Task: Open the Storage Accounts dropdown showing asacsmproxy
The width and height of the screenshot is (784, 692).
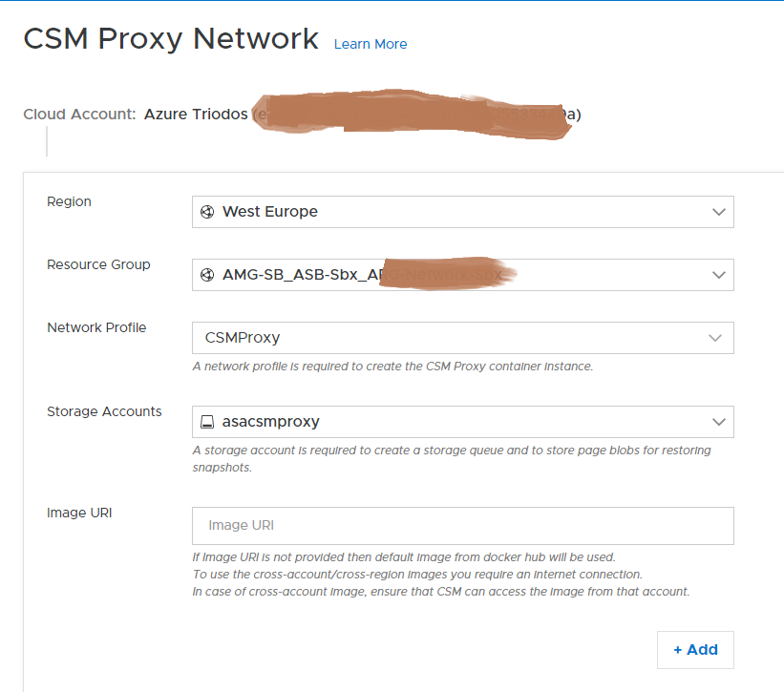Action: [x=462, y=421]
